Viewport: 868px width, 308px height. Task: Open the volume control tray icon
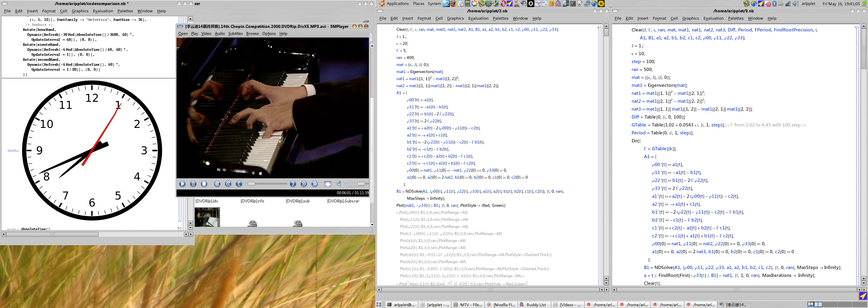tap(796, 4)
